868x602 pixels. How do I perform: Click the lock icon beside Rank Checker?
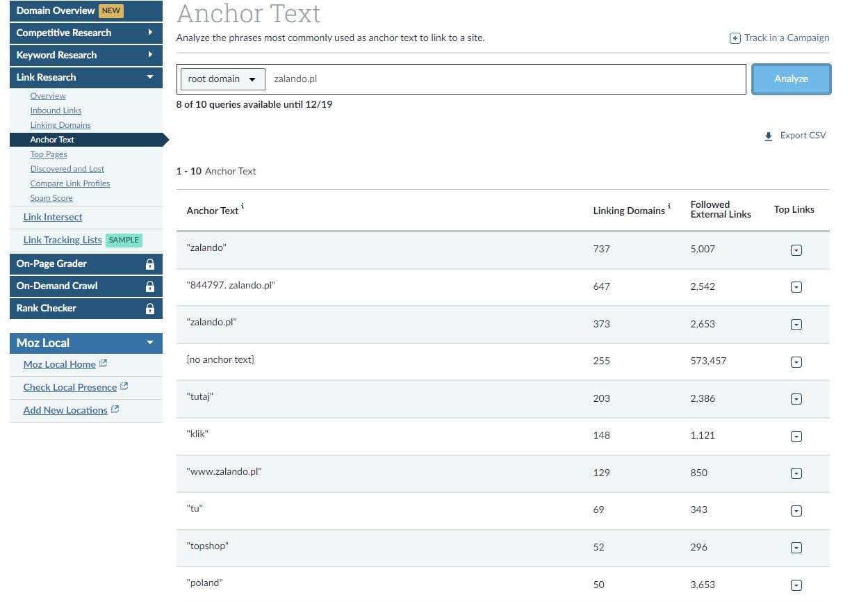(x=149, y=309)
